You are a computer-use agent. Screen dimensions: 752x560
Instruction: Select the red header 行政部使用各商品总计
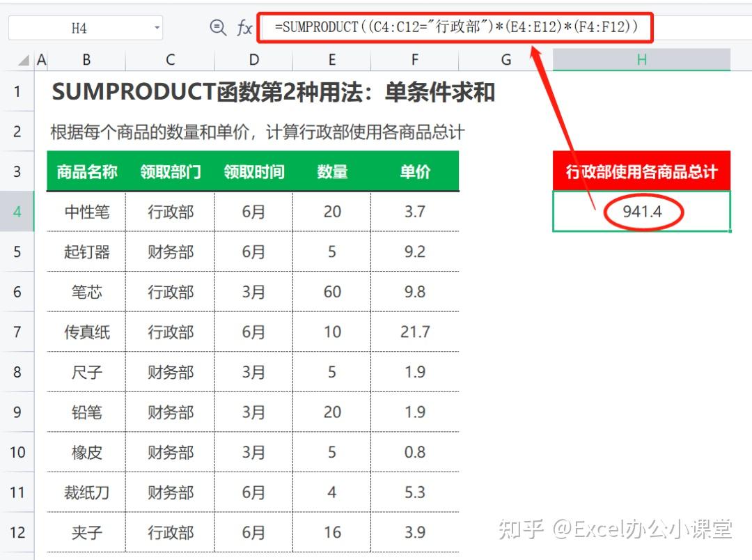[x=641, y=171]
